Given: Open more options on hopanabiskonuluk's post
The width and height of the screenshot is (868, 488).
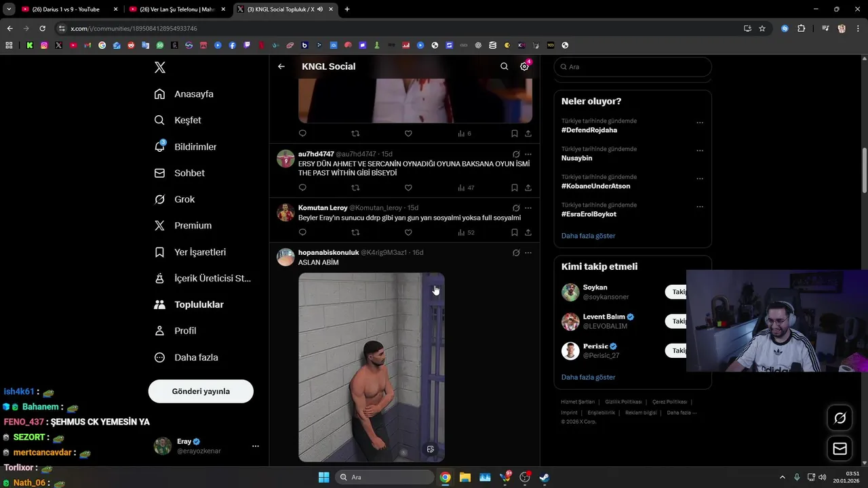Looking at the screenshot, I should point(528,253).
